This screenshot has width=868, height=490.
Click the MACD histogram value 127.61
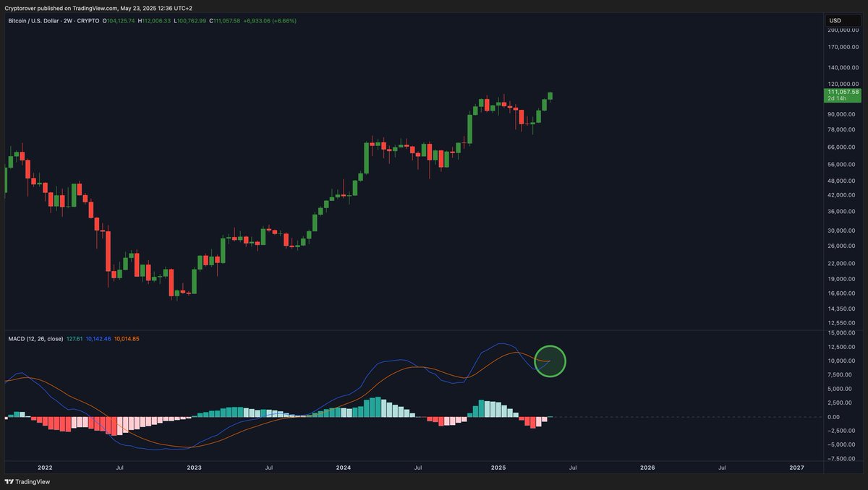pyautogui.click(x=75, y=338)
